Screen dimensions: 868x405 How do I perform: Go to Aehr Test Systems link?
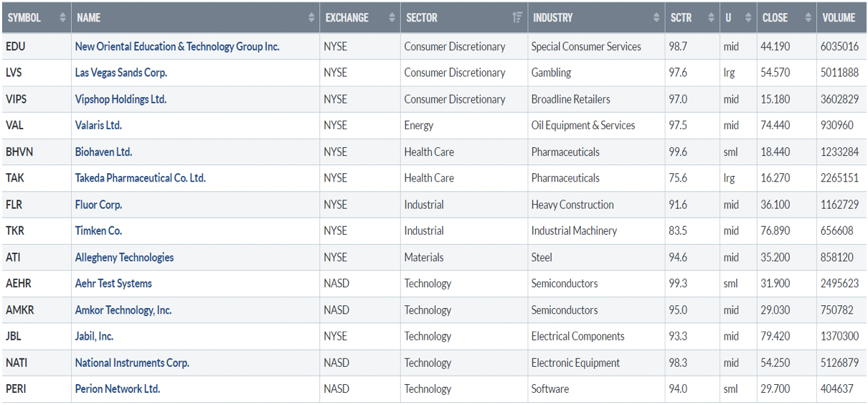pyautogui.click(x=113, y=284)
